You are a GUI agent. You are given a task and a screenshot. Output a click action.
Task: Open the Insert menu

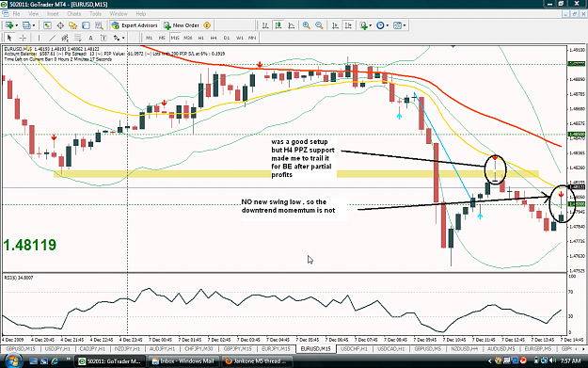(x=53, y=13)
